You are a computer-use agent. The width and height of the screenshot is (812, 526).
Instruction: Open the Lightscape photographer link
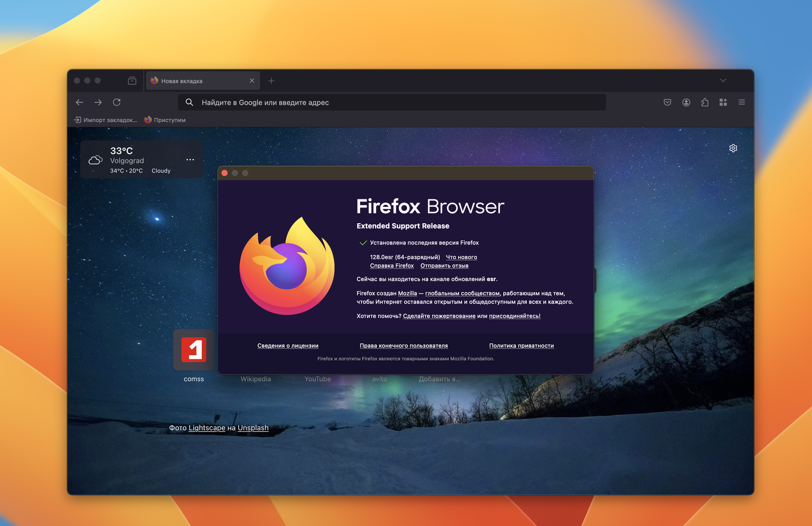207,428
